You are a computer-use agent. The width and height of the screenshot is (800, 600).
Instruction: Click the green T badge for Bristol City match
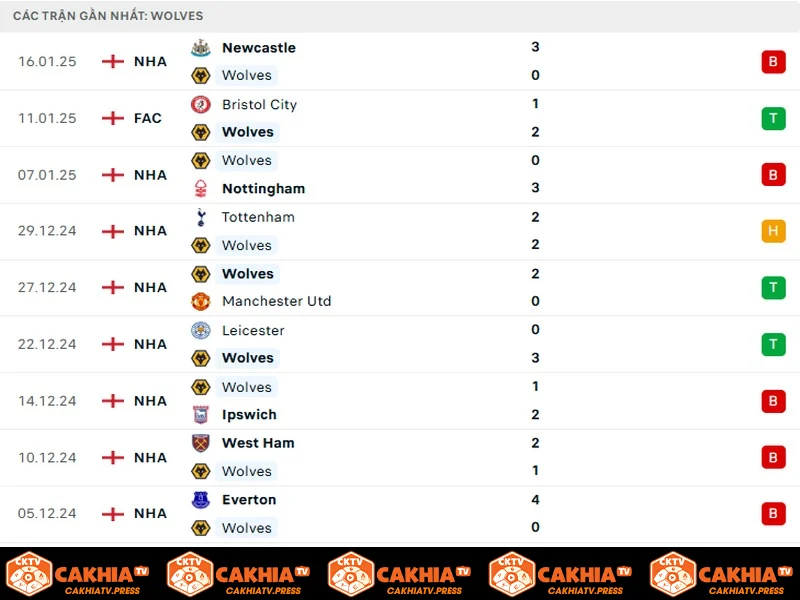773,118
